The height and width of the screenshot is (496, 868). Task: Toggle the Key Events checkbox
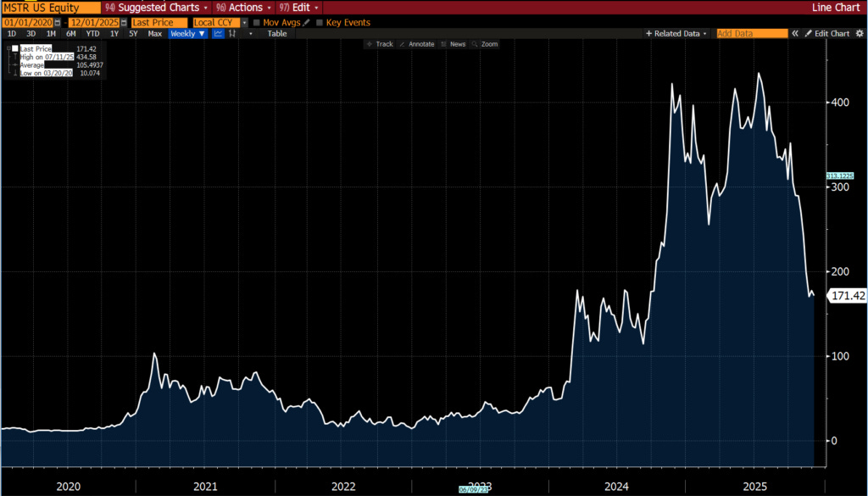coord(320,23)
